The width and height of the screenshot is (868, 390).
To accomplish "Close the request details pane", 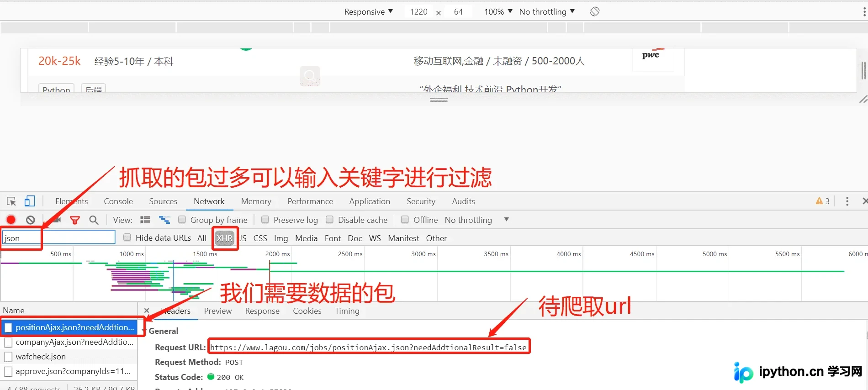I will pyautogui.click(x=147, y=311).
